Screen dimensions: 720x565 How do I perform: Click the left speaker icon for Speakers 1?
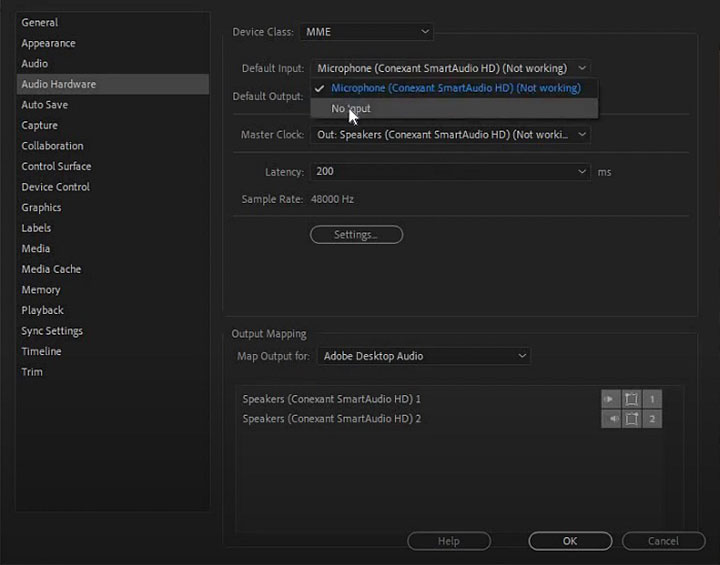[610, 399]
